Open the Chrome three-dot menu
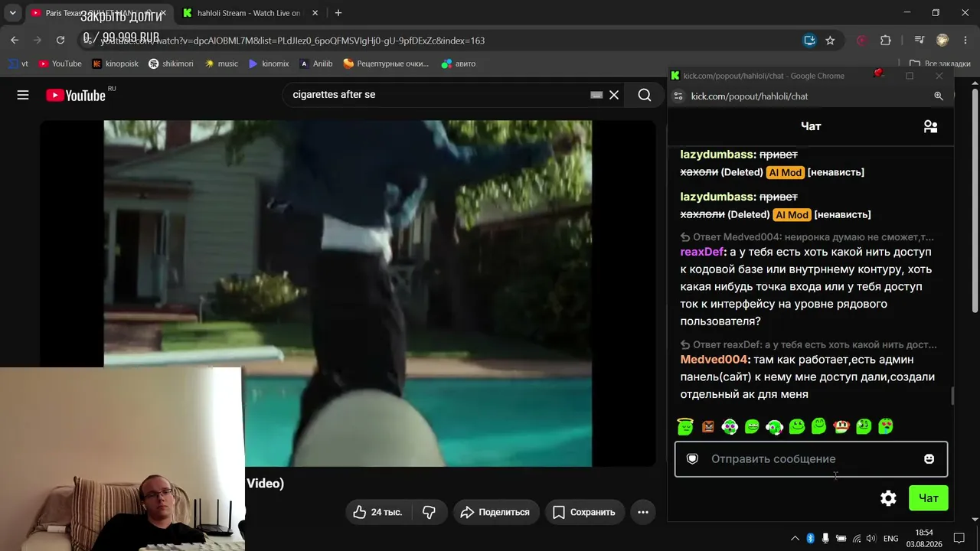This screenshot has width=980, height=551. pos(965,40)
